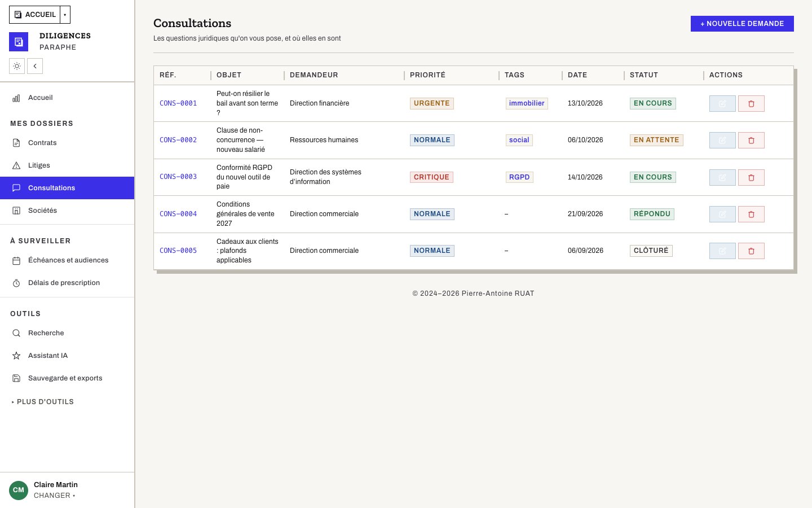Open Sauvegarde et exports

coord(67,378)
